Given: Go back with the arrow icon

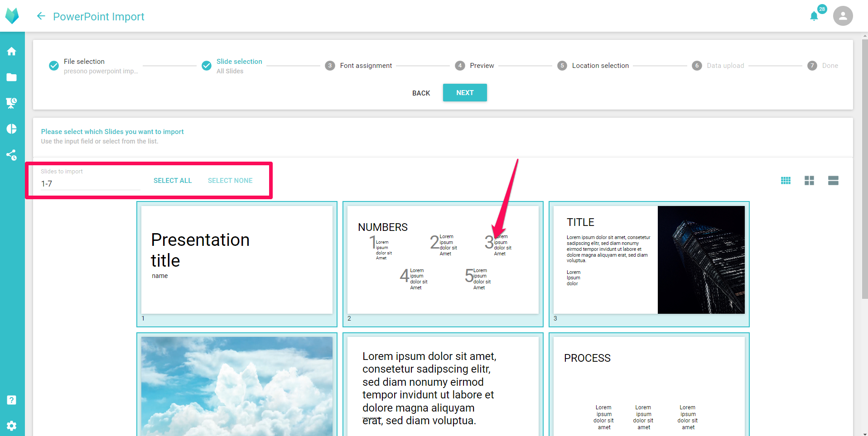Looking at the screenshot, I should pos(41,16).
